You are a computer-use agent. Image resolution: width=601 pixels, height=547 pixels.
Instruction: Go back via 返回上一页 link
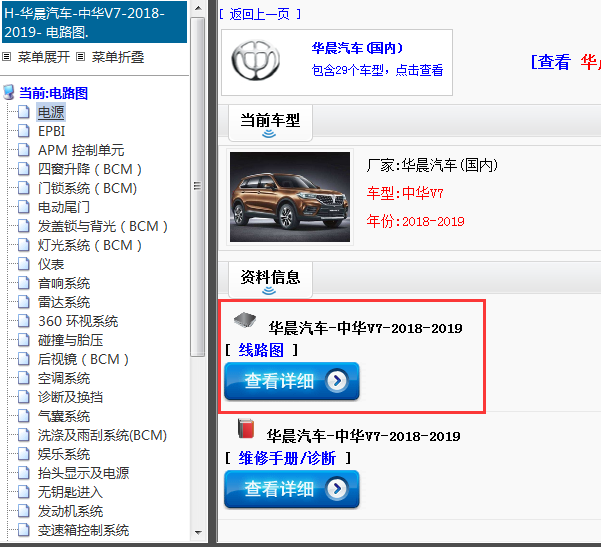(259, 14)
